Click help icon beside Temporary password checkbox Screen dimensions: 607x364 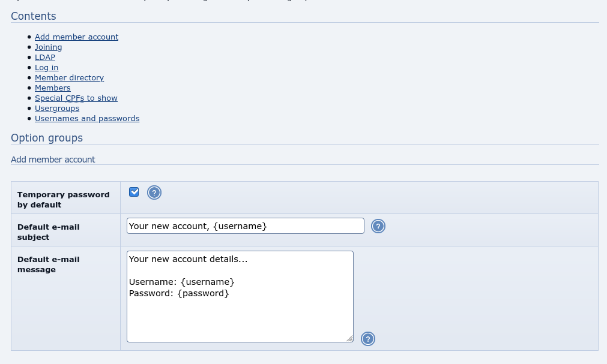pos(154,192)
